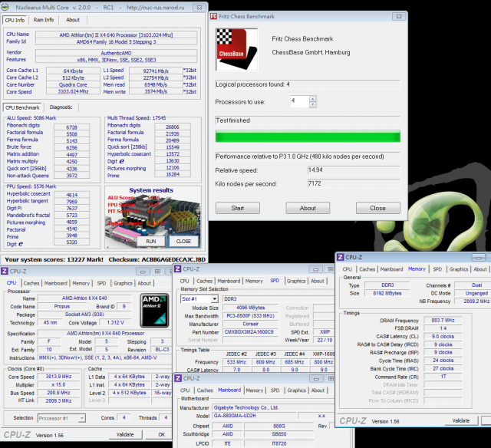The image size is (491, 448).
Task: Select Mainboard tab in CPU-Z Mainboard window
Action: (x=229, y=390)
